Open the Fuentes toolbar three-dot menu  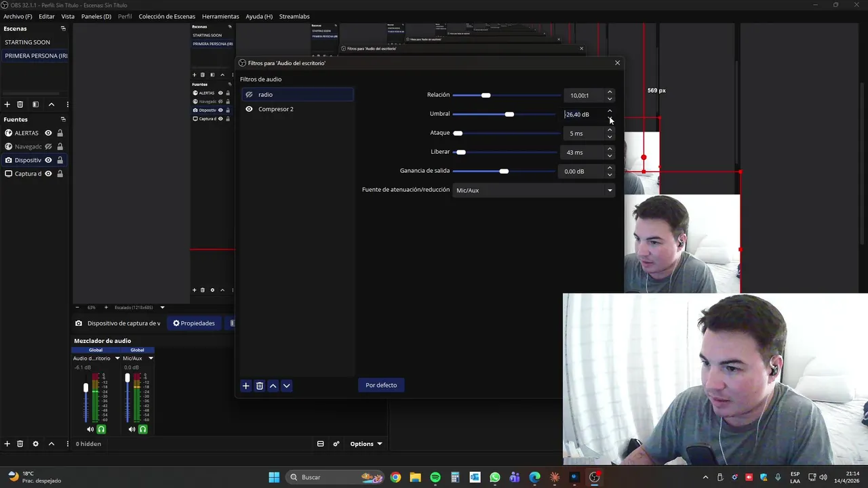[x=67, y=444]
